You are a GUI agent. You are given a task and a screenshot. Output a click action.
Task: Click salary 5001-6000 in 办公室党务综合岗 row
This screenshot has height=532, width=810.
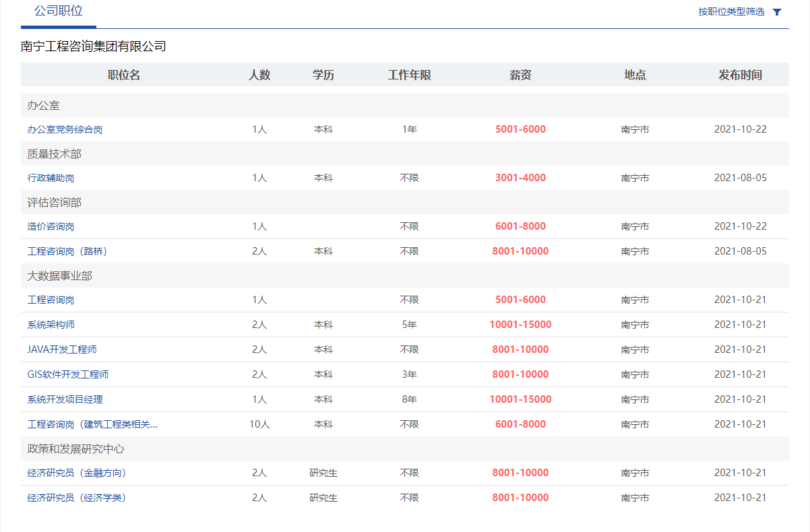(x=521, y=129)
